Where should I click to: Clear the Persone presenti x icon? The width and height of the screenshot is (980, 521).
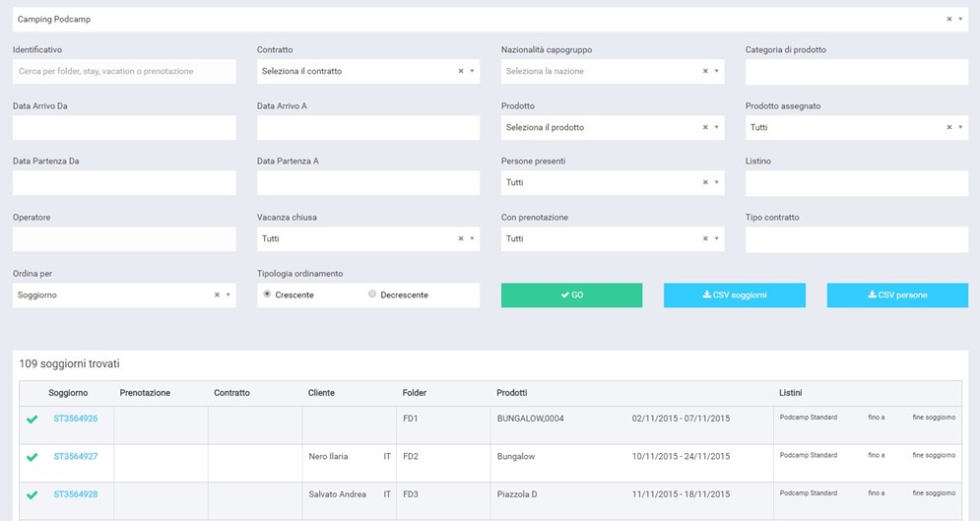point(704,182)
